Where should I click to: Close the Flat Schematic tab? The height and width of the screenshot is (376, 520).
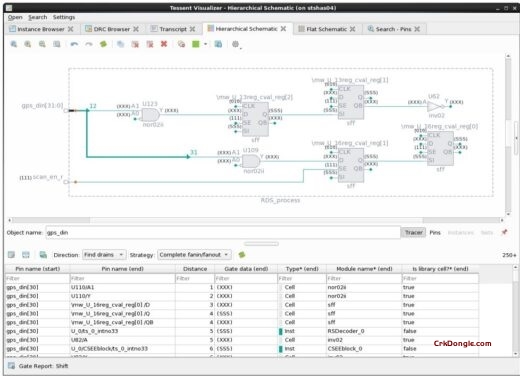[352, 29]
